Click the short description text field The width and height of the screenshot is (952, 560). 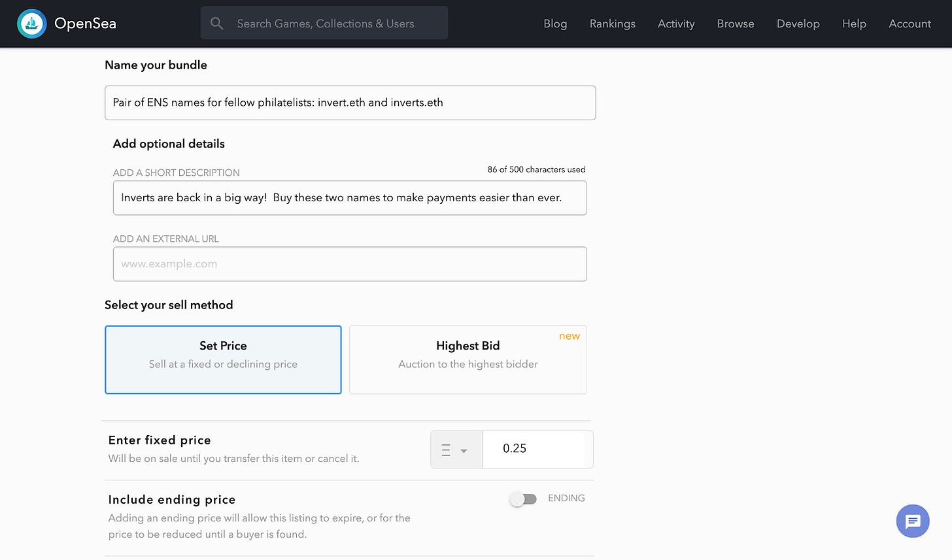pos(350,198)
